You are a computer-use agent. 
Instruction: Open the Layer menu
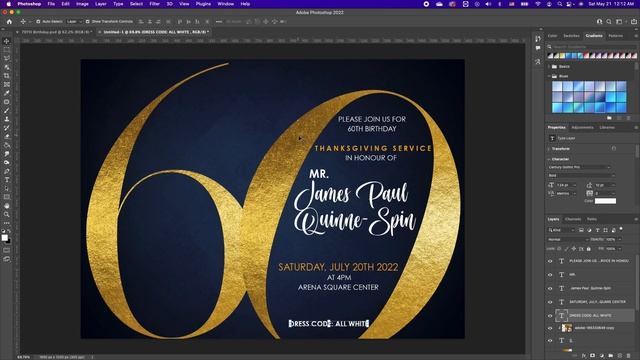[x=100, y=4]
